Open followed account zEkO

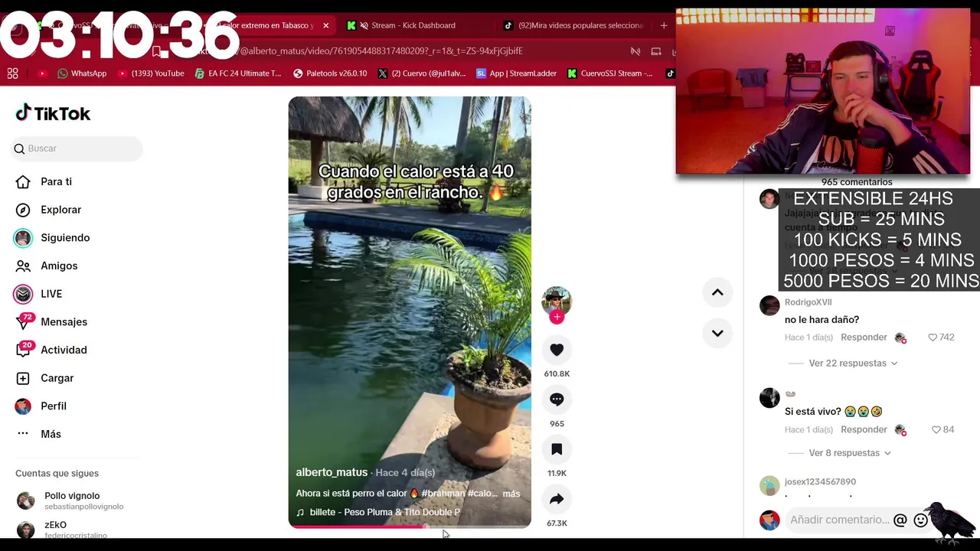tap(61, 530)
